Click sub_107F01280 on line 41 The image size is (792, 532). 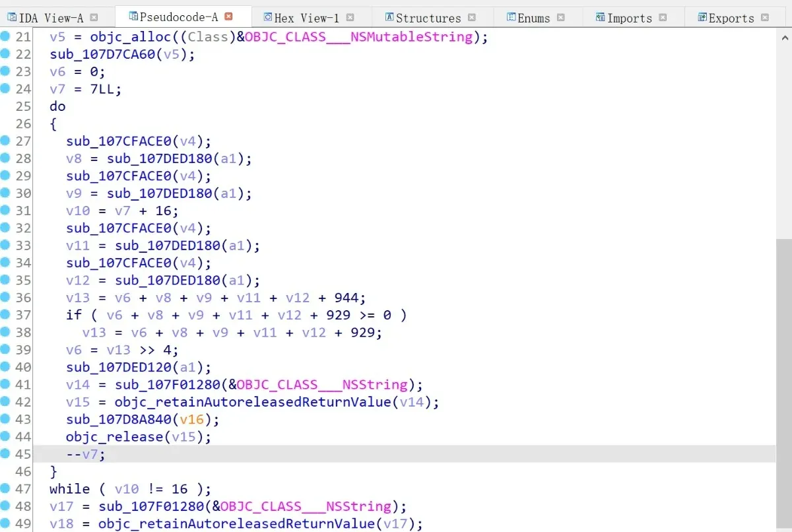coord(168,384)
